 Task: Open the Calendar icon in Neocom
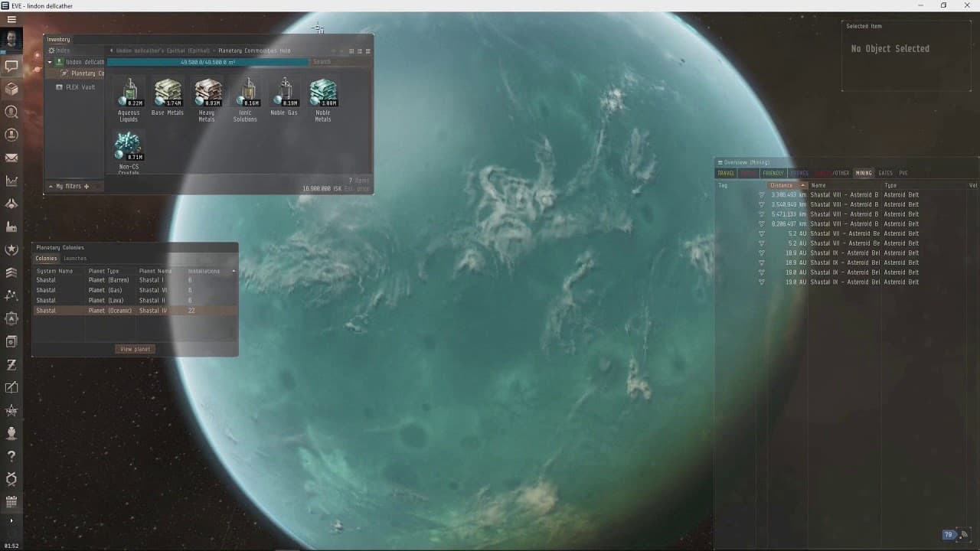(11, 502)
